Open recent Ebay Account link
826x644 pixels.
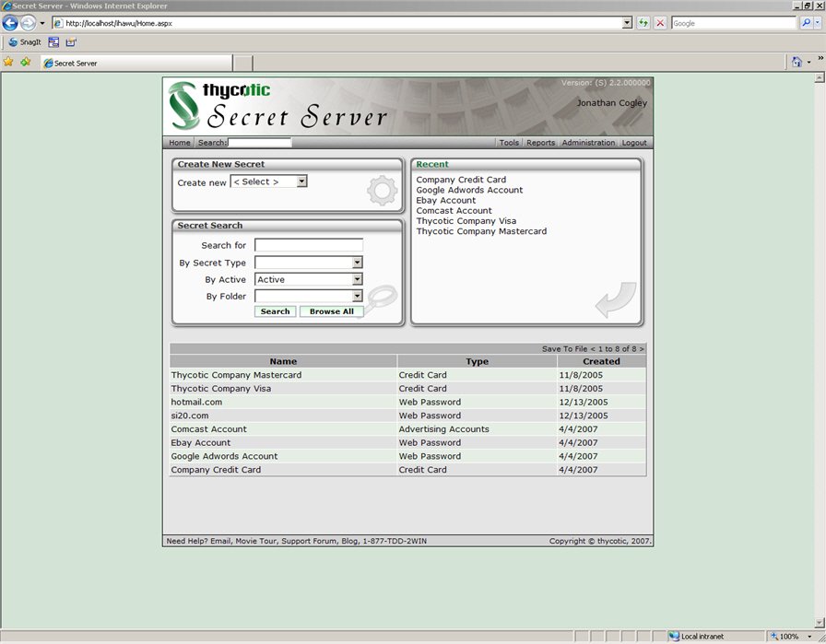445,201
